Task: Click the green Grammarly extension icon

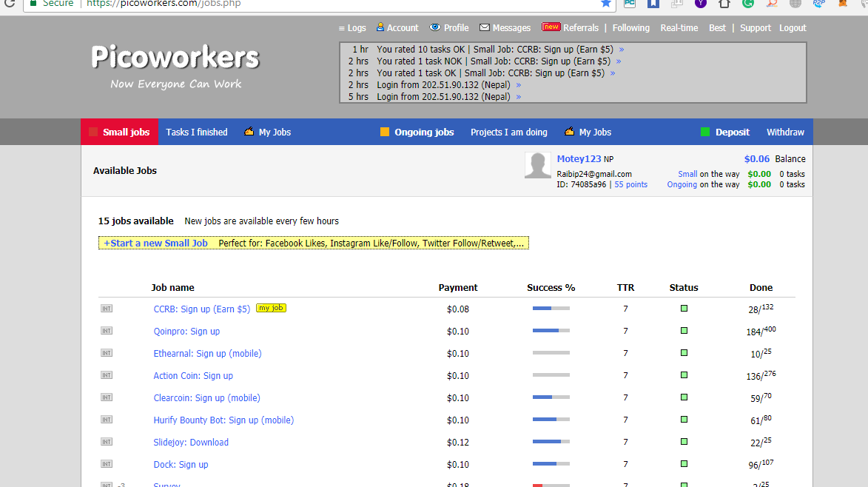Action: (x=748, y=3)
